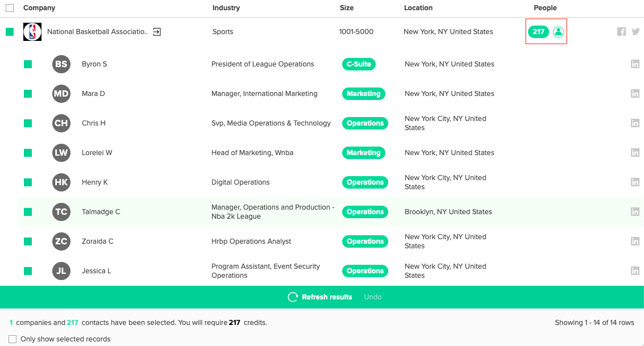The width and height of the screenshot is (644, 346).
Task: Click the CH avatar for Chris H
Action: 61,123
